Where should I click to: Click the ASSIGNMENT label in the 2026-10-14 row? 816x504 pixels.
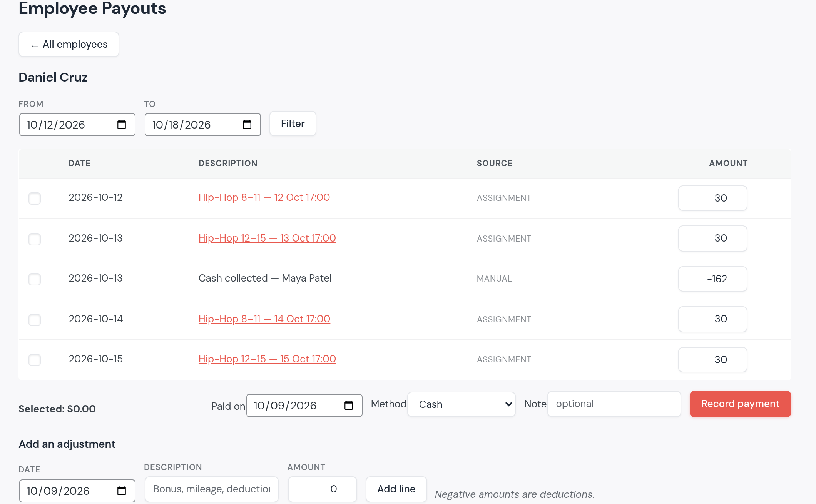[504, 319]
